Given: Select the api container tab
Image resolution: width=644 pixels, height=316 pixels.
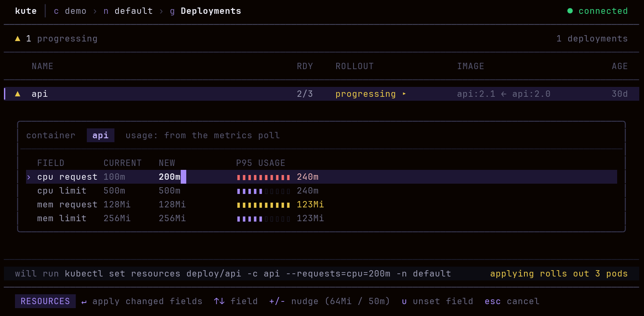Looking at the screenshot, I should coord(100,135).
